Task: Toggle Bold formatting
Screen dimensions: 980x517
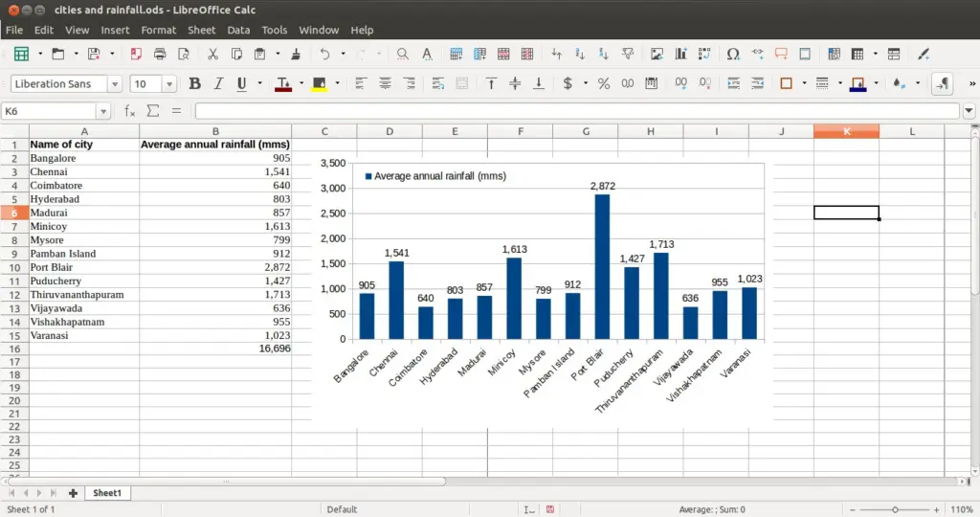Action: point(194,83)
